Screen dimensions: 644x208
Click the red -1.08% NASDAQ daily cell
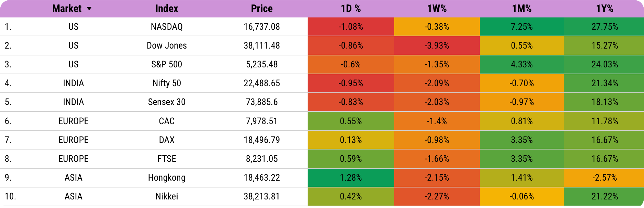(351, 27)
